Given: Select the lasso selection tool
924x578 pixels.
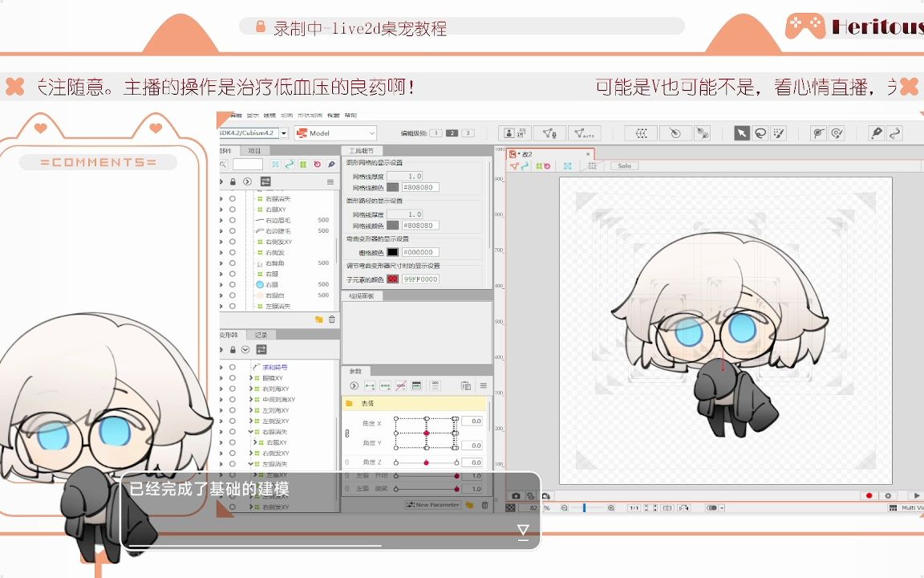Looking at the screenshot, I should pos(760,133).
